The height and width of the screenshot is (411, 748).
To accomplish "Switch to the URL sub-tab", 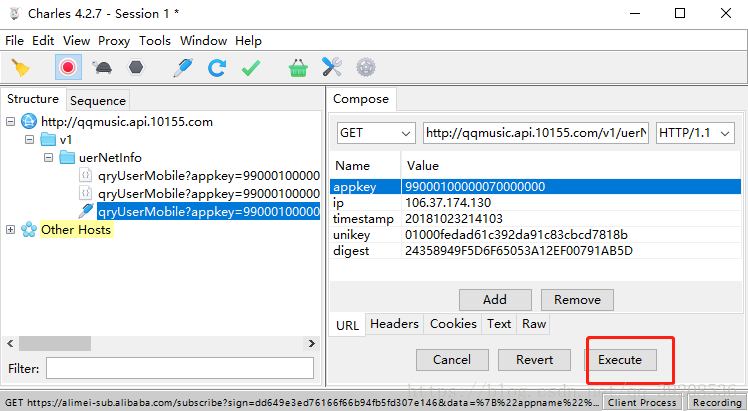I will click(x=347, y=325).
